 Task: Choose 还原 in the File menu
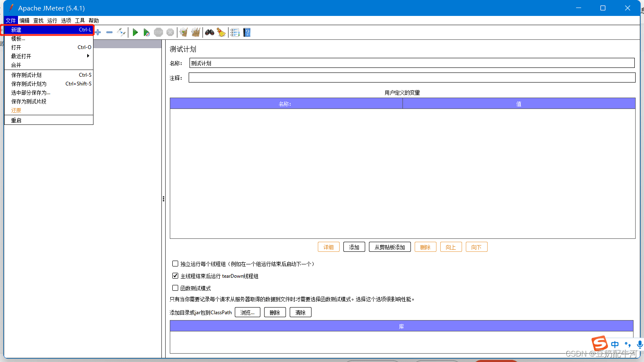pos(49,110)
